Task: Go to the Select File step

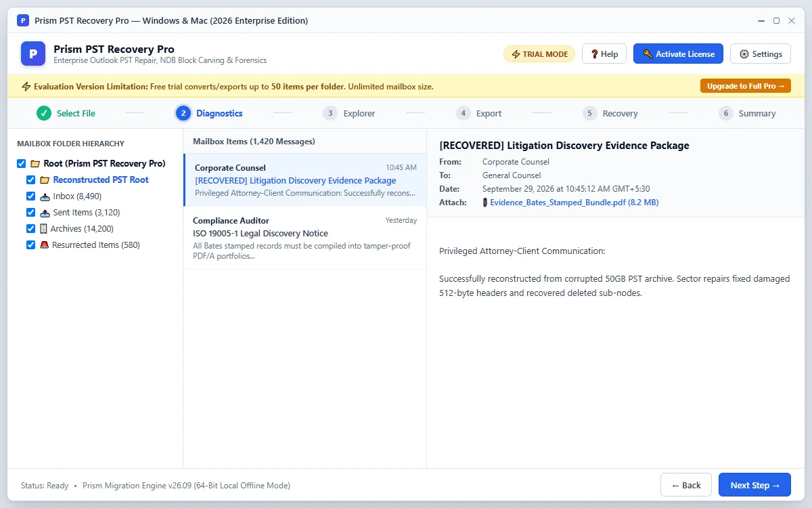Action: tap(66, 113)
